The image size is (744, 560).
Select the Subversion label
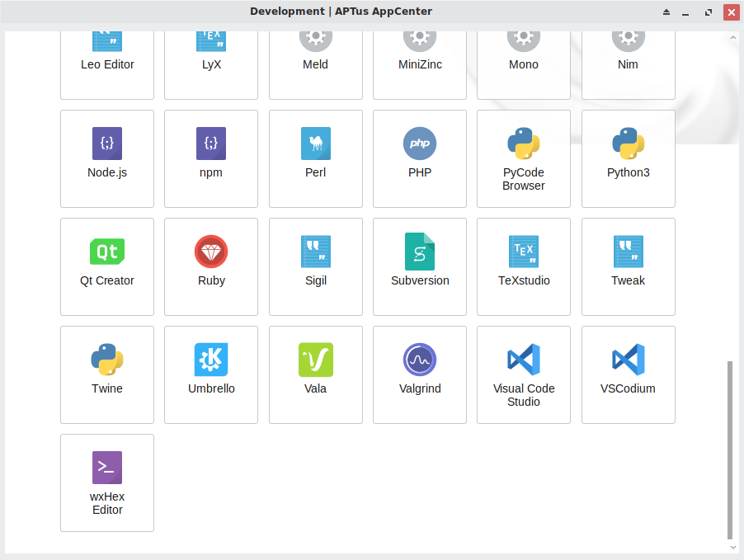(x=420, y=280)
